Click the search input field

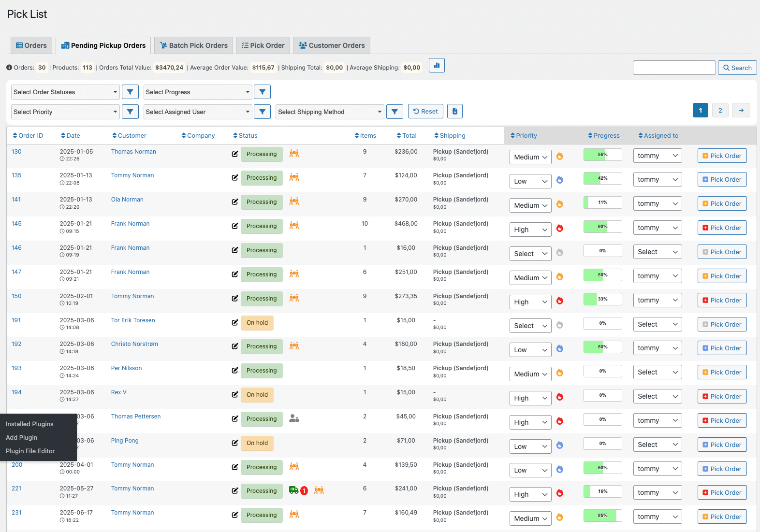(x=674, y=68)
